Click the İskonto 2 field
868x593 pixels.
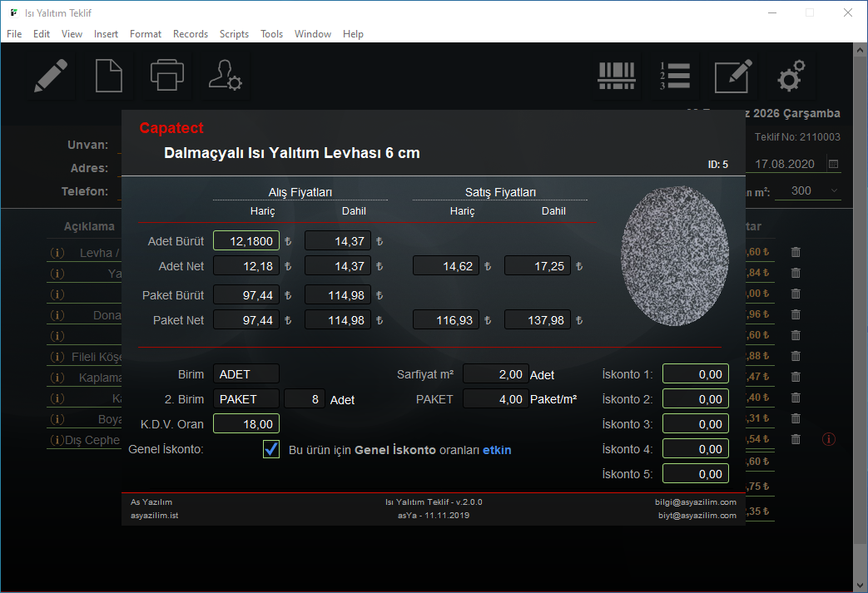tap(696, 399)
